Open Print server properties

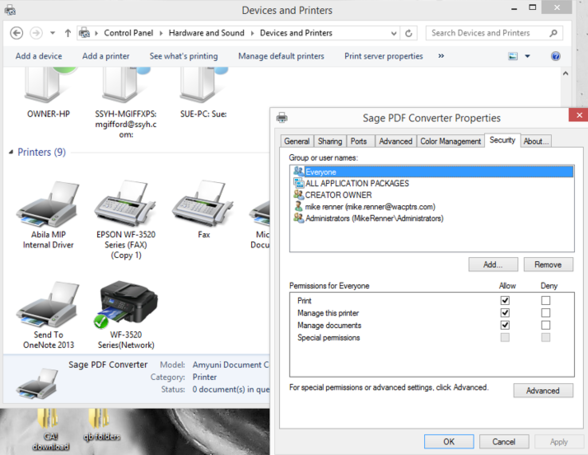pos(384,56)
